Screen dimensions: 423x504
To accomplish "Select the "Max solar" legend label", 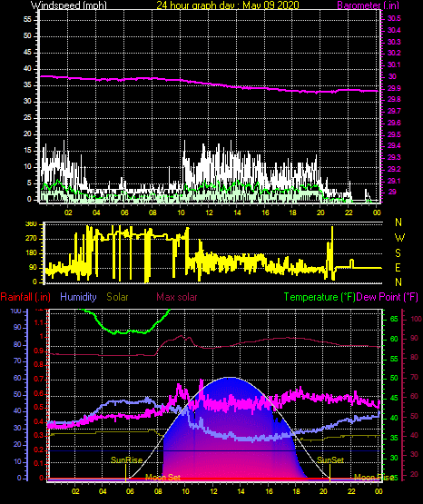I will pyautogui.click(x=177, y=297).
